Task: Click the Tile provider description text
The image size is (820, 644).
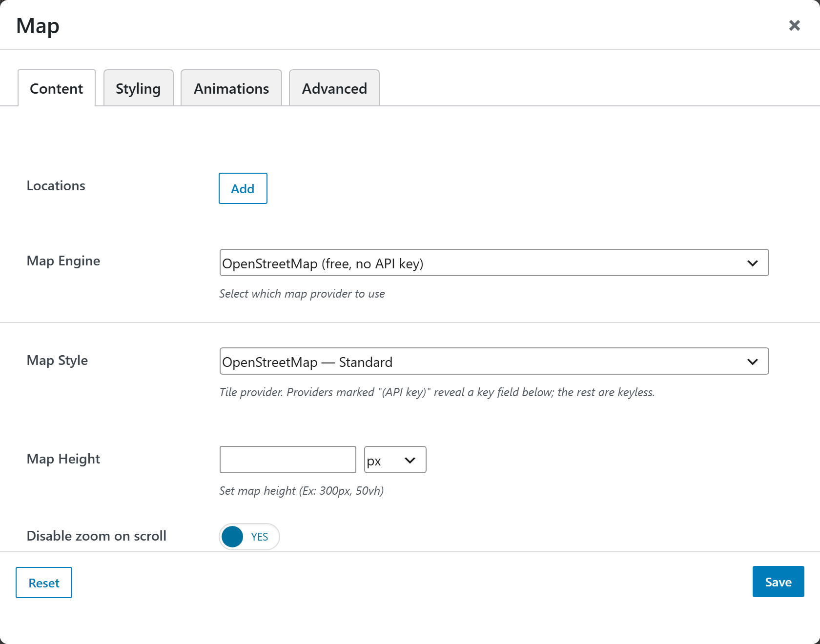Action: point(437,392)
